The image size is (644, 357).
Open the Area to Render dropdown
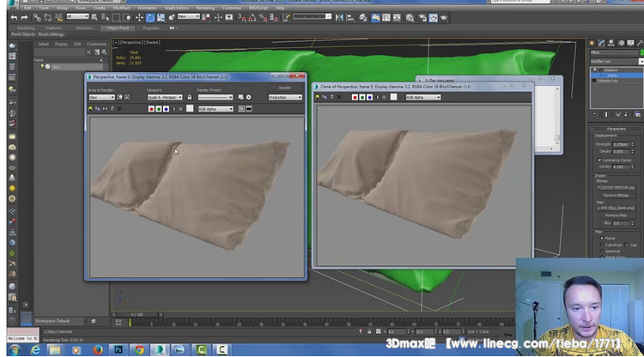tap(101, 97)
